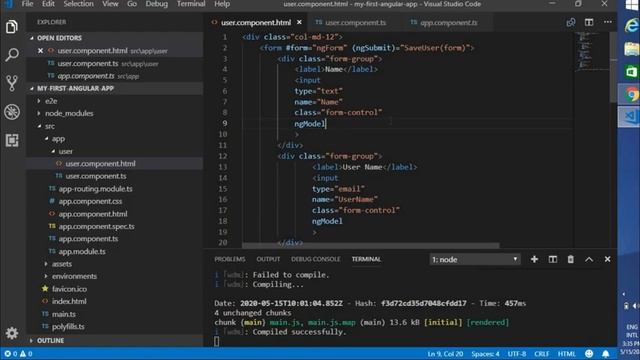Open the Go menu

click(132, 4)
